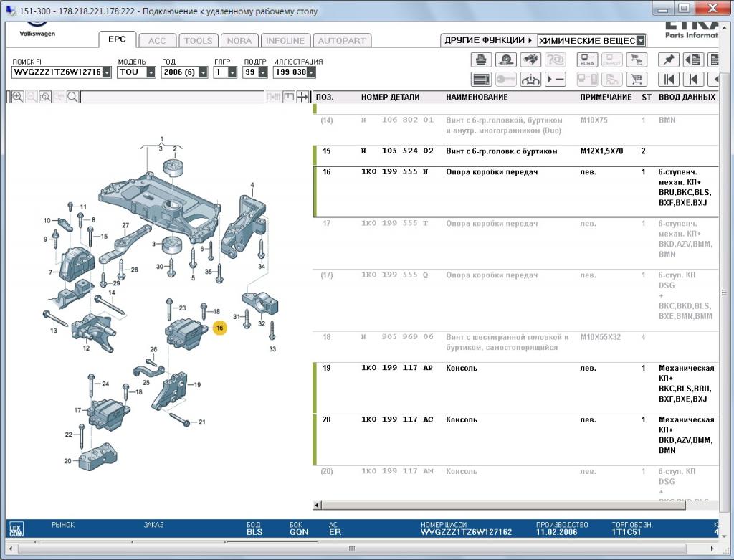Select part row 1K0 199 117 AC
Screen dimensions: 734x560
516,440
